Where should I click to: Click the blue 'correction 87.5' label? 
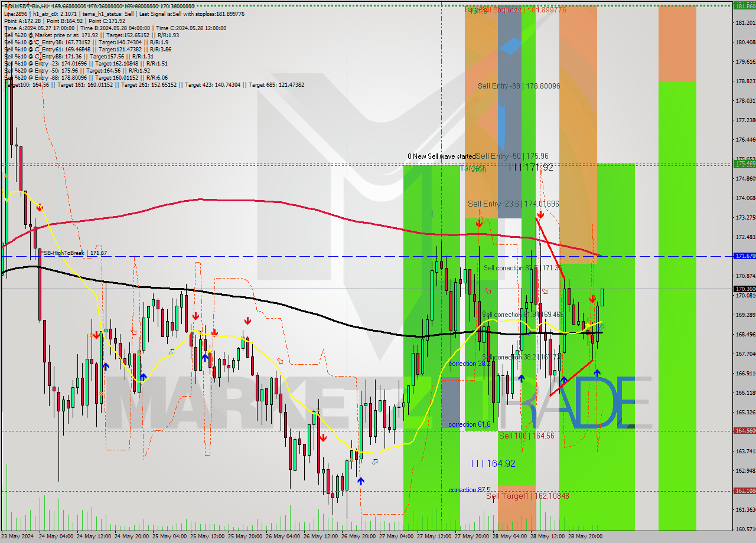coord(470,490)
